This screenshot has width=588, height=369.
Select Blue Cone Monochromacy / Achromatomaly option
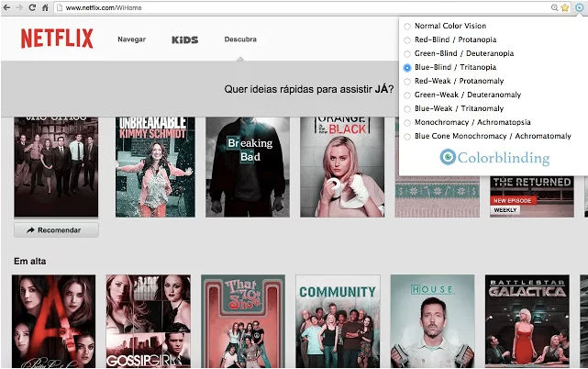pos(487,136)
